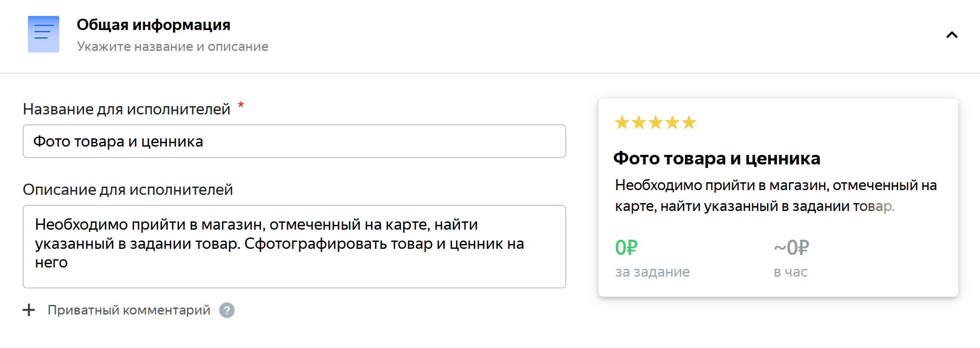Click the bold preview title Фото товара и ценника

pos(716,158)
